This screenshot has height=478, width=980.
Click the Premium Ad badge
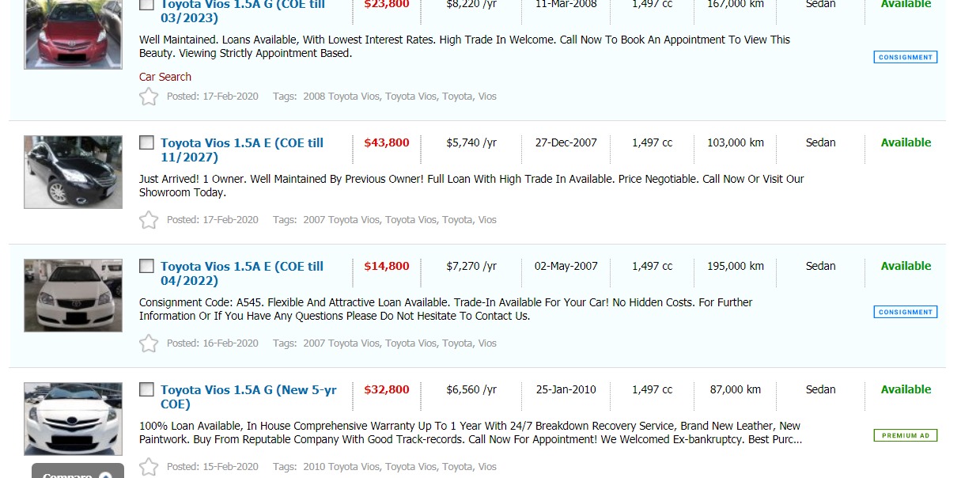pos(905,435)
